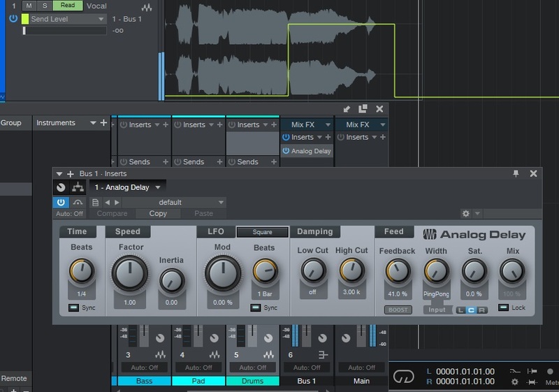559x392 pixels.
Task: Open the Send Level parameter dropdown
Action: click(101, 19)
